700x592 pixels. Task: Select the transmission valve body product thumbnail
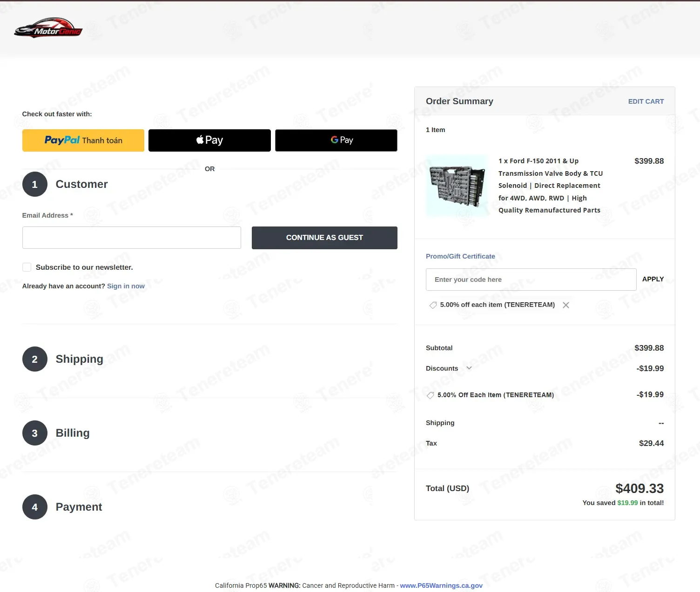[458, 186]
